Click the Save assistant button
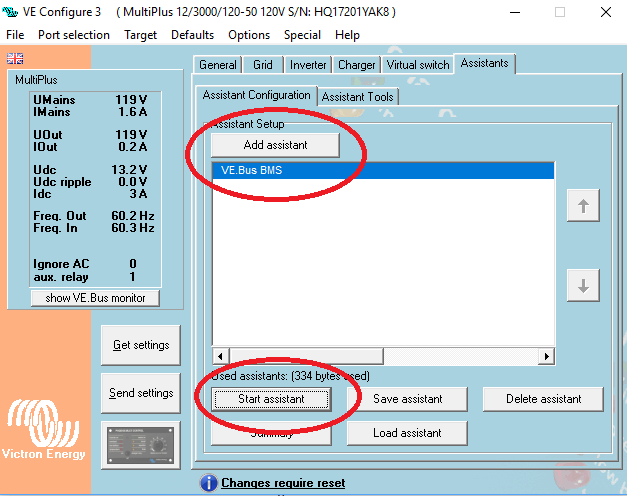Viewport: 627px width, 496px height. point(407,399)
